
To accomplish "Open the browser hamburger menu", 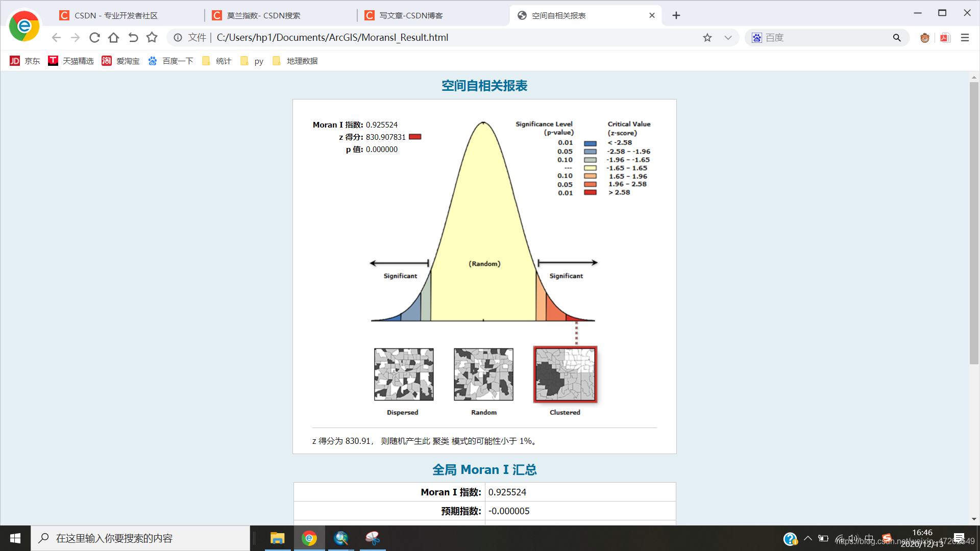I will click(x=965, y=37).
